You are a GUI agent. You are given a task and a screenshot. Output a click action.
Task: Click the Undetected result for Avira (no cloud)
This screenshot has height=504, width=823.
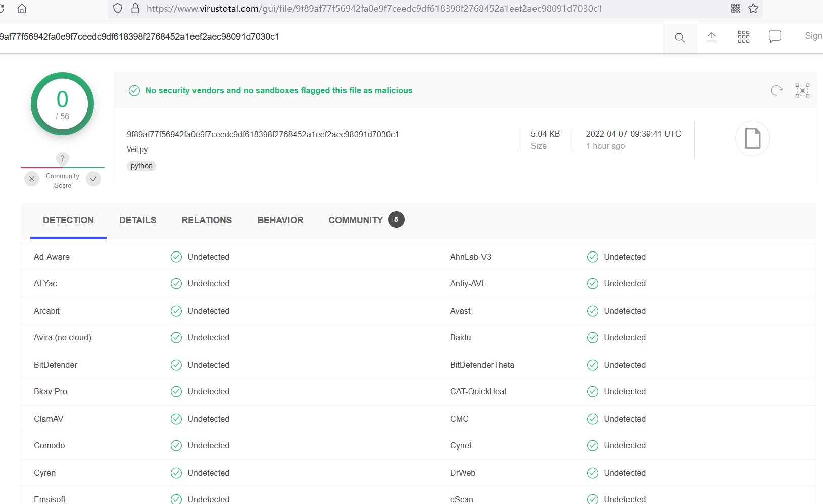pos(208,337)
